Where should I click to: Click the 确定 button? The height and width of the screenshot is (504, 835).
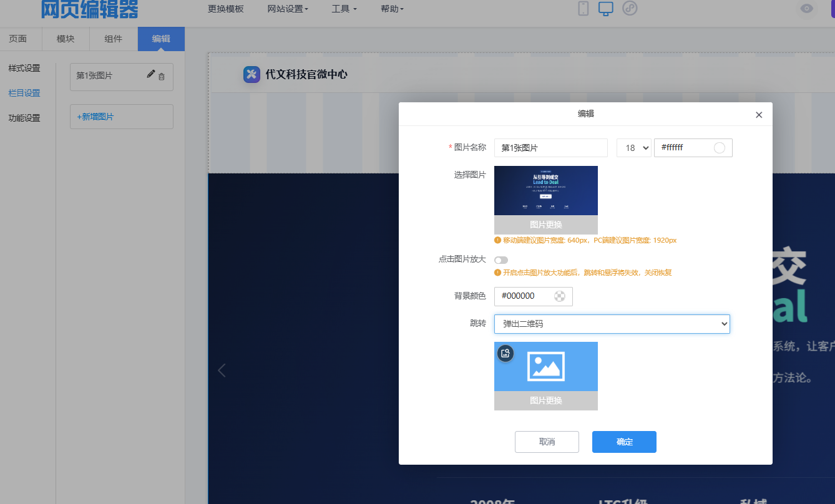(x=624, y=442)
